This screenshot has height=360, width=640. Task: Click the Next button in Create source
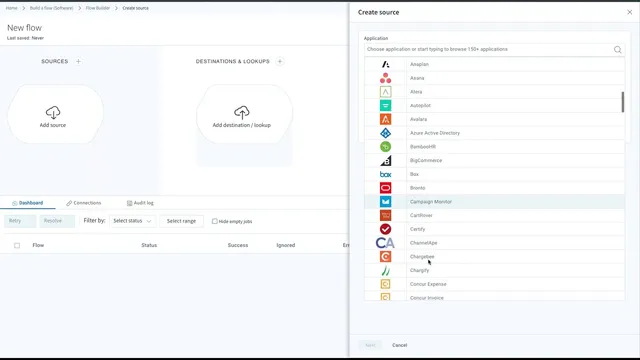(x=370, y=345)
